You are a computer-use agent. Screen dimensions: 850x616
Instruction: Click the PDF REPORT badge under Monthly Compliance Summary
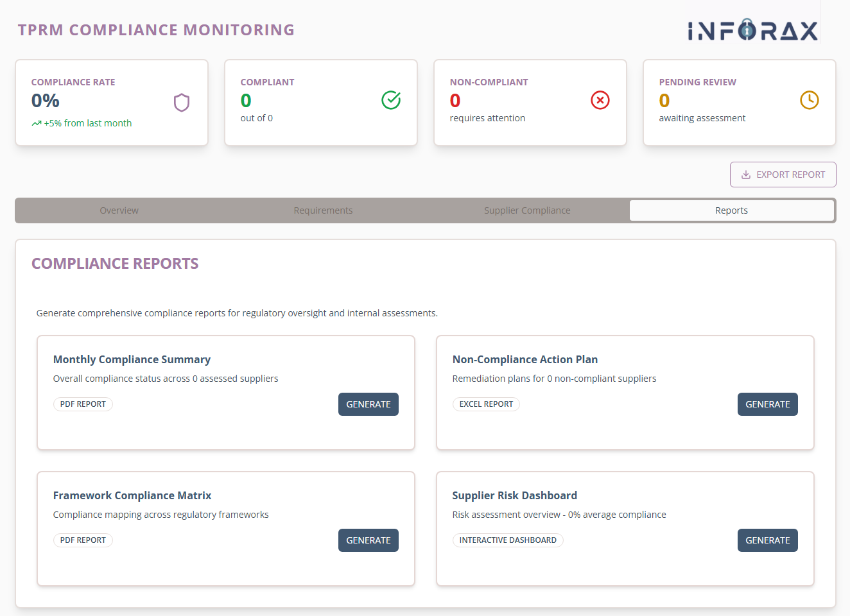coord(83,404)
